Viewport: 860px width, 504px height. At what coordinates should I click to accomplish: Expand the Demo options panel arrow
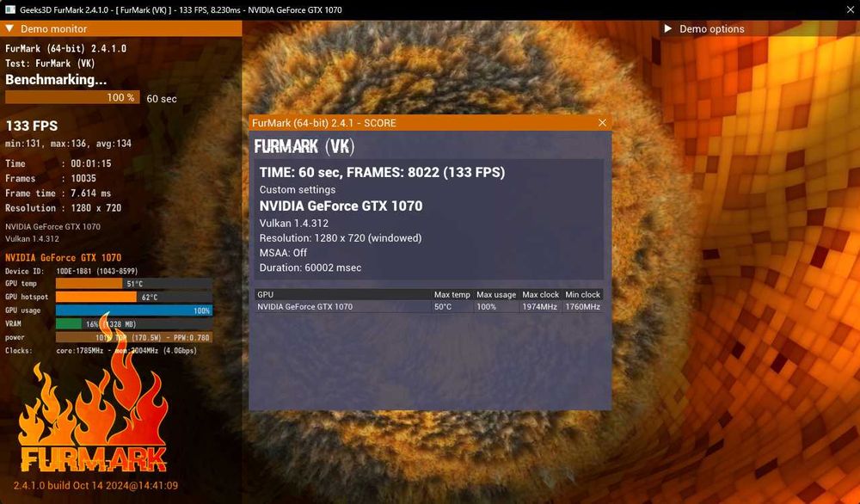667,28
